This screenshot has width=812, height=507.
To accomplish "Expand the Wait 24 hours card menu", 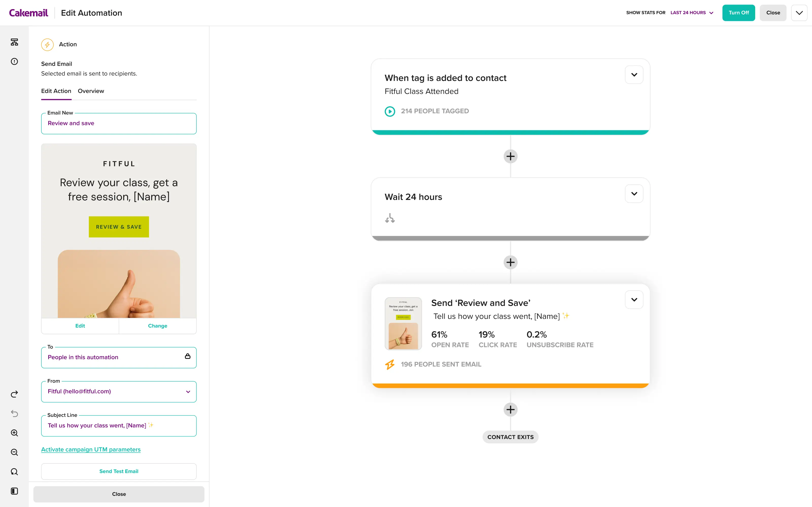I will (634, 194).
